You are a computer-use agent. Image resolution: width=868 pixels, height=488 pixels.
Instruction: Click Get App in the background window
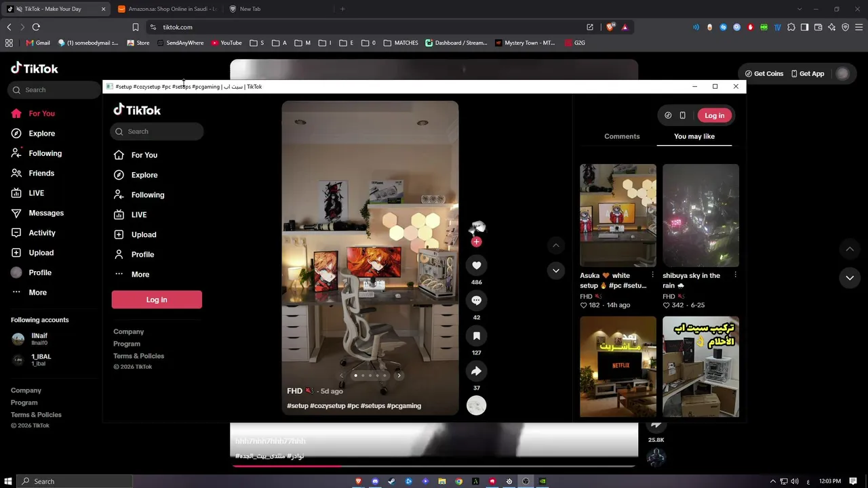(808, 74)
